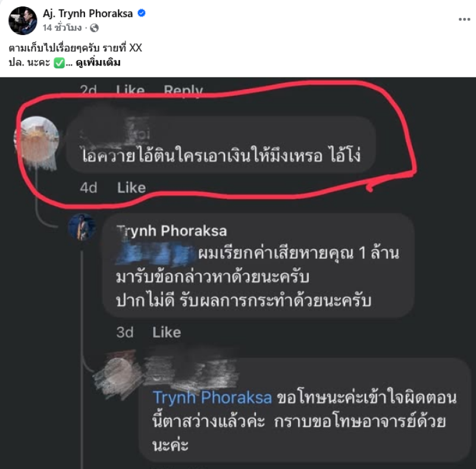476x469 pixels.
Task: Click the public globe privacy icon
Action: coord(95,28)
